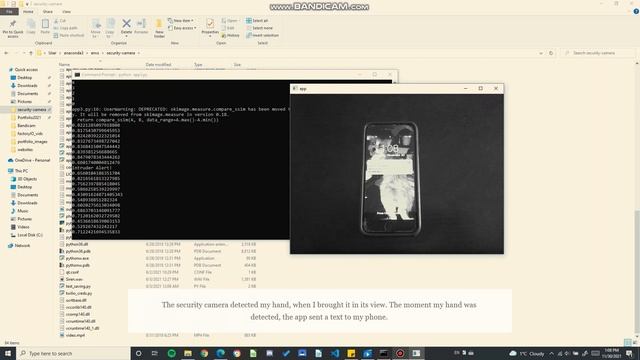Select portfolio_images folder in the navigation pane
The image size is (640, 360).
(32, 141)
